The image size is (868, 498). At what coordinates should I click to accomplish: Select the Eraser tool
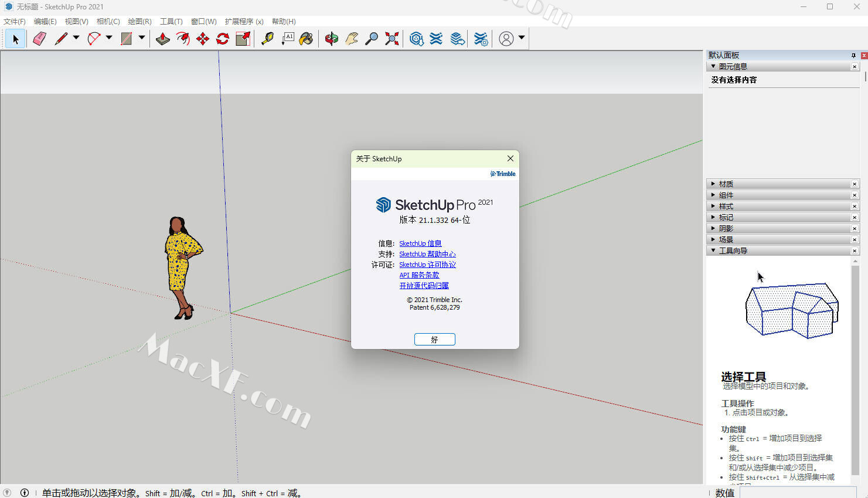click(x=39, y=39)
